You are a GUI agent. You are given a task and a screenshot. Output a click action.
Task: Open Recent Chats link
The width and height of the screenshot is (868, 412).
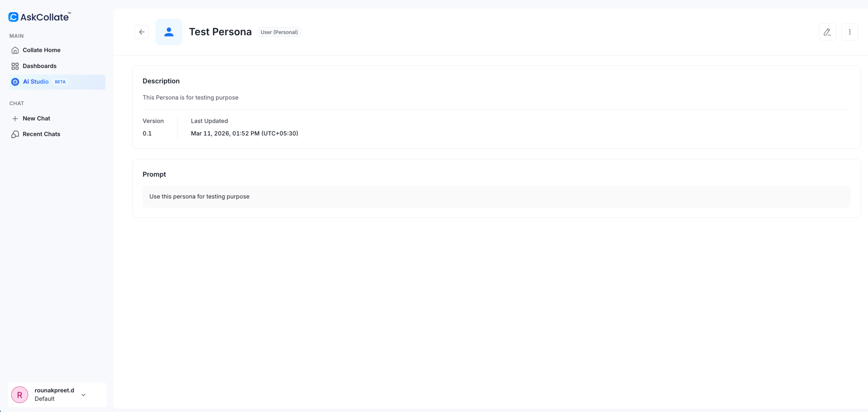[41, 134]
